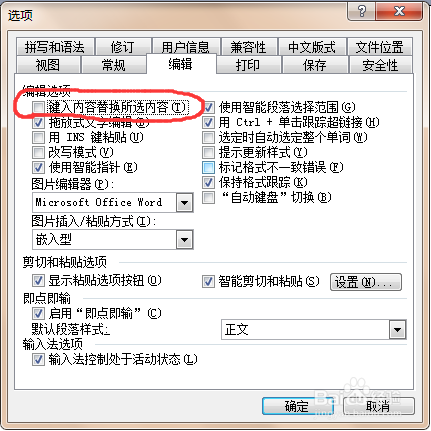Viewport: 431px width, 431px height.
Task: Enable "自动键盘" 切换 checkbox
Action: tap(208, 197)
